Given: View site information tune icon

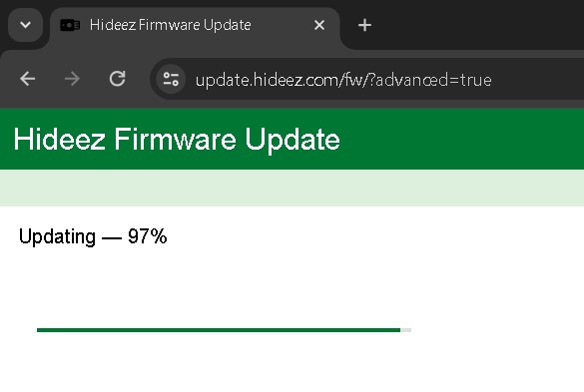Looking at the screenshot, I should click(x=171, y=79).
